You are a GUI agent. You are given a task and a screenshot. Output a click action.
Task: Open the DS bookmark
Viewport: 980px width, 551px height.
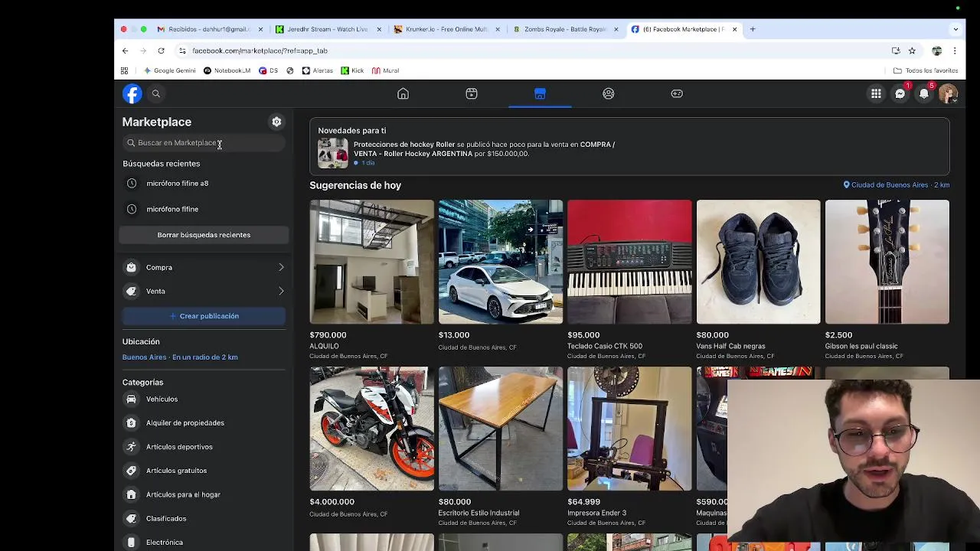coord(268,70)
